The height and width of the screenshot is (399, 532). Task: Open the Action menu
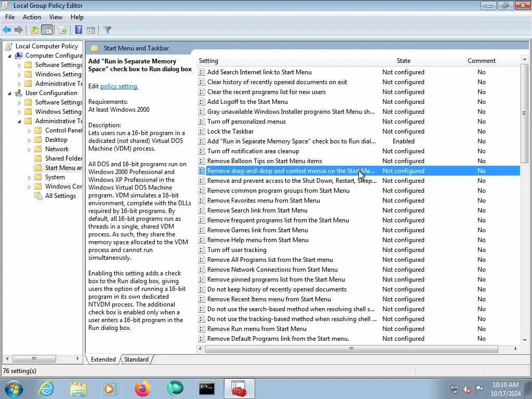(x=32, y=17)
